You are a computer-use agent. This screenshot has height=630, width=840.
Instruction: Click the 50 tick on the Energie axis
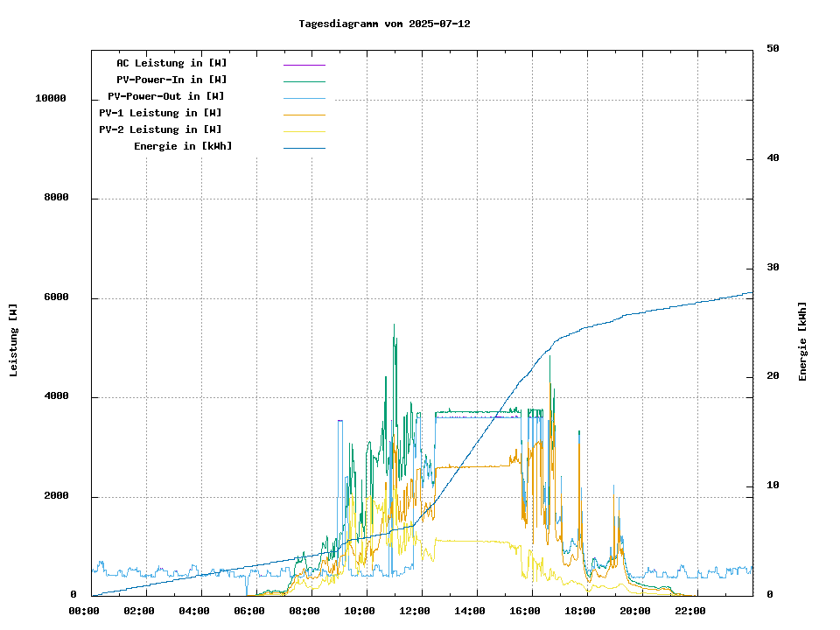[x=773, y=49]
